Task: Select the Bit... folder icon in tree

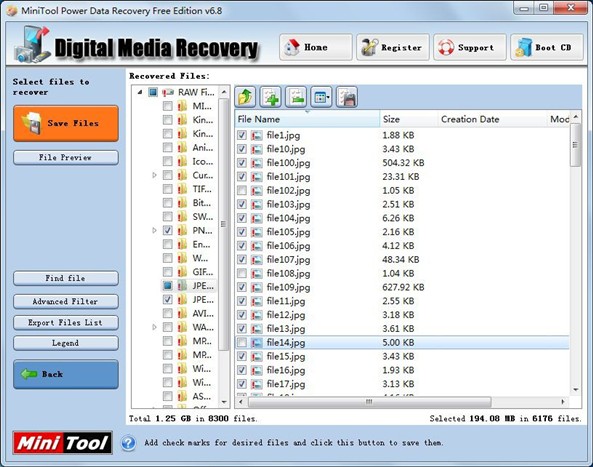Action: coord(182,203)
